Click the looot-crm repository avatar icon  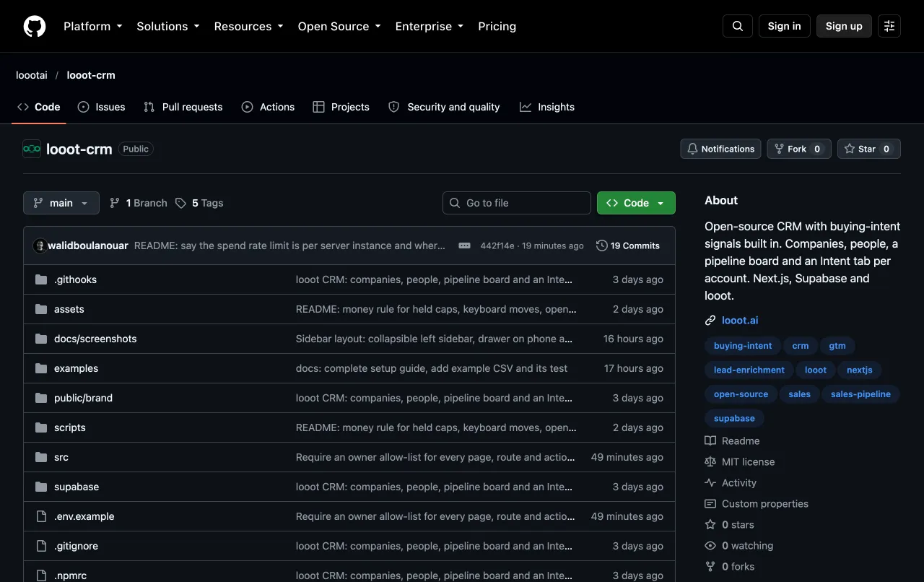point(32,149)
